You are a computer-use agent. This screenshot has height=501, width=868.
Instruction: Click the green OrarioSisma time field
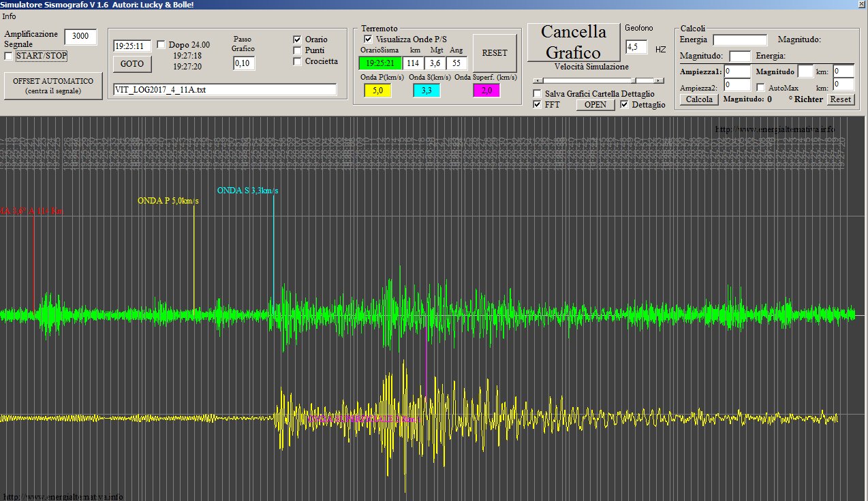(x=379, y=63)
